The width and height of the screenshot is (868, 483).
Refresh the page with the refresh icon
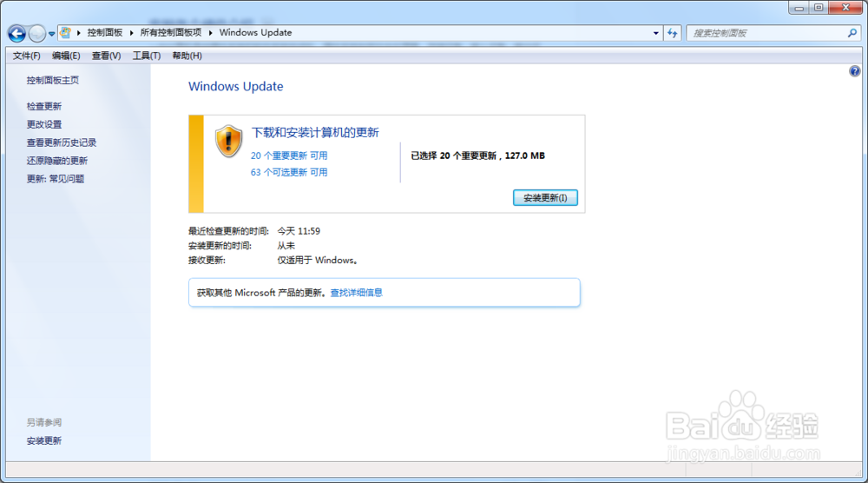click(672, 33)
